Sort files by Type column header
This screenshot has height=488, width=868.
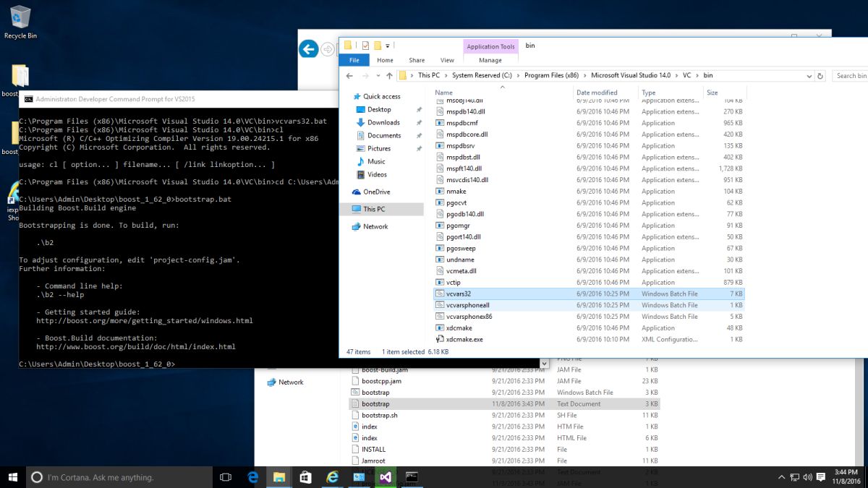(x=671, y=93)
